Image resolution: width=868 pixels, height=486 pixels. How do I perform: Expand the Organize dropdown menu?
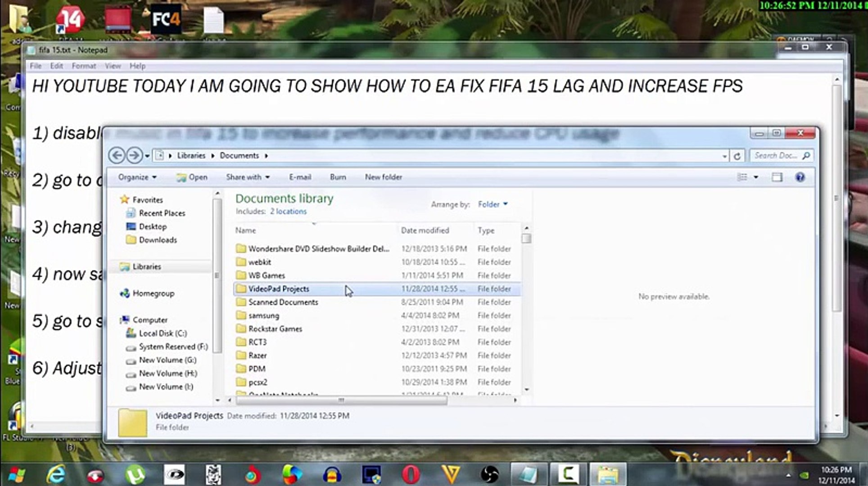coord(137,177)
